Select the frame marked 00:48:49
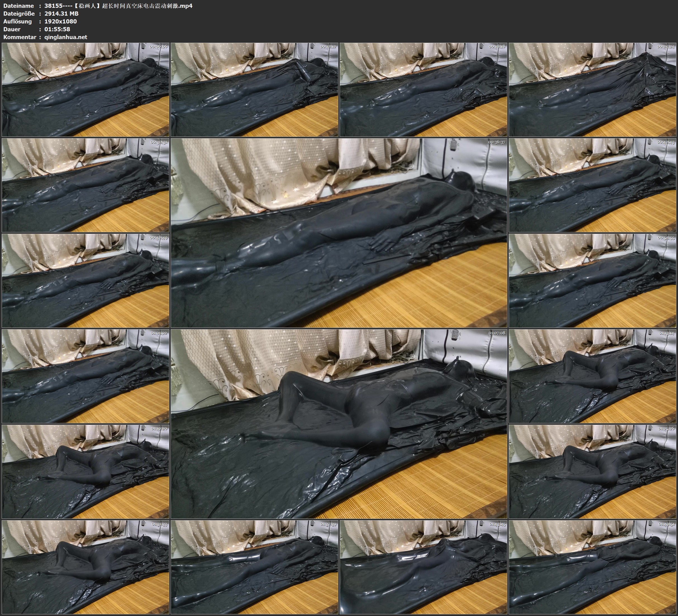The image size is (678, 616). 85,280
